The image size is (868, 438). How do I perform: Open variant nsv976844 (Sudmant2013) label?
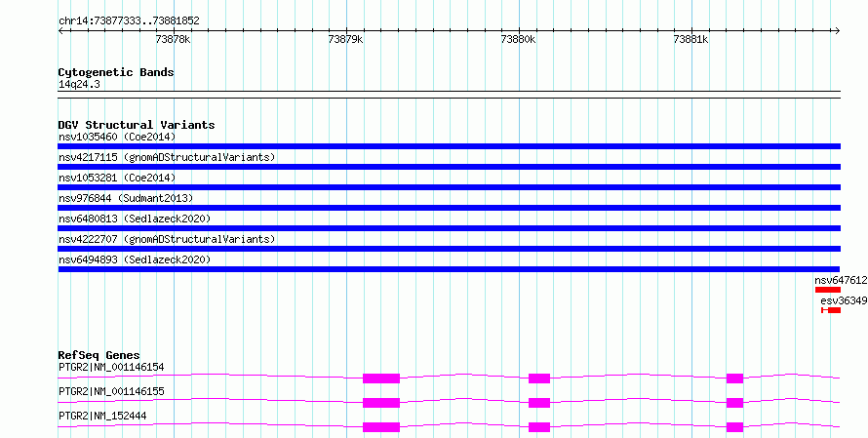tap(126, 198)
